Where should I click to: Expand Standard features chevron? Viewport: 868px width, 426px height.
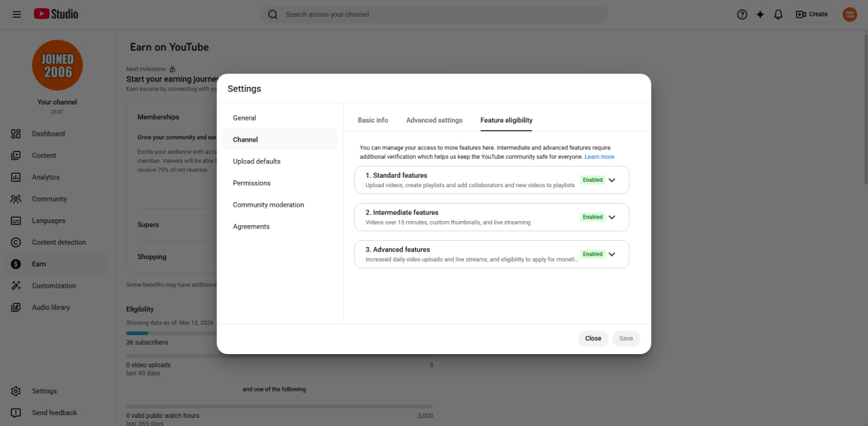tap(612, 180)
